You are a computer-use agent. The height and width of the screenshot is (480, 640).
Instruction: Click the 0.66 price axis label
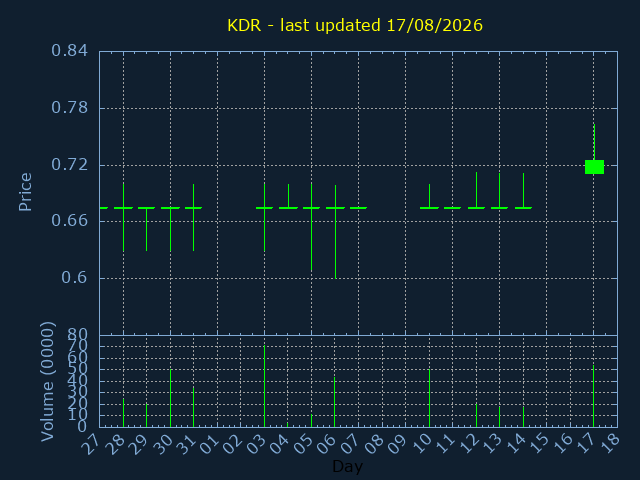(69, 221)
